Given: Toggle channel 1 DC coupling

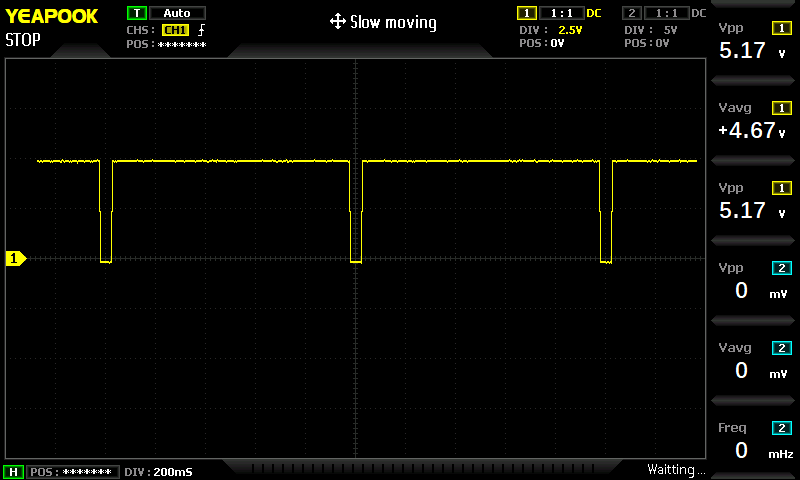Looking at the screenshot, I should click(594, 13).
